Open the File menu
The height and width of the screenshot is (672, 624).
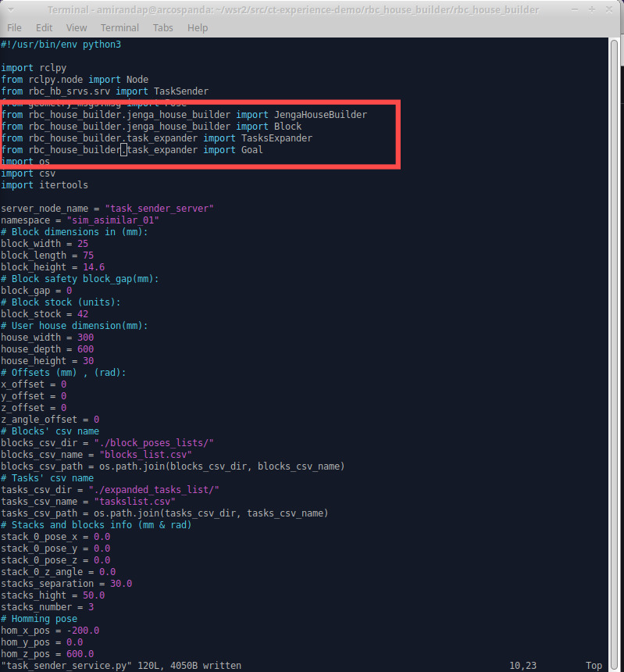(x=14, y=27)
